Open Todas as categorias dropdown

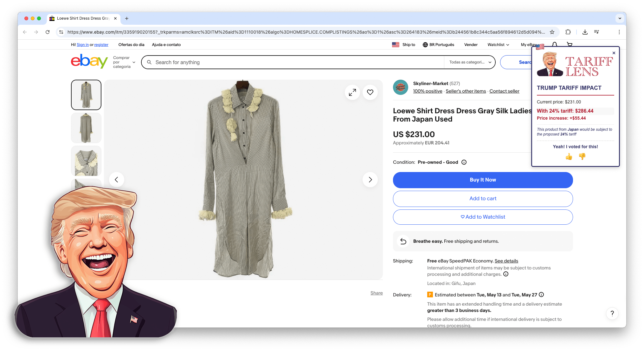click(470, 62)
